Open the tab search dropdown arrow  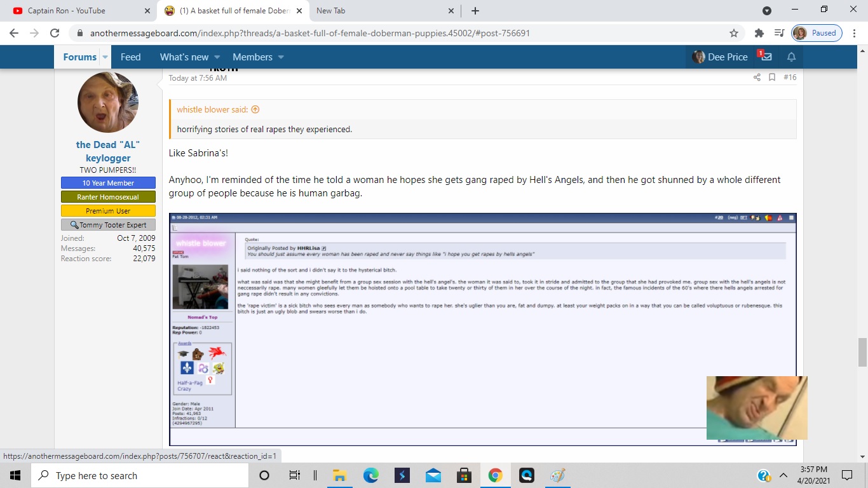[x=766, y=11]
